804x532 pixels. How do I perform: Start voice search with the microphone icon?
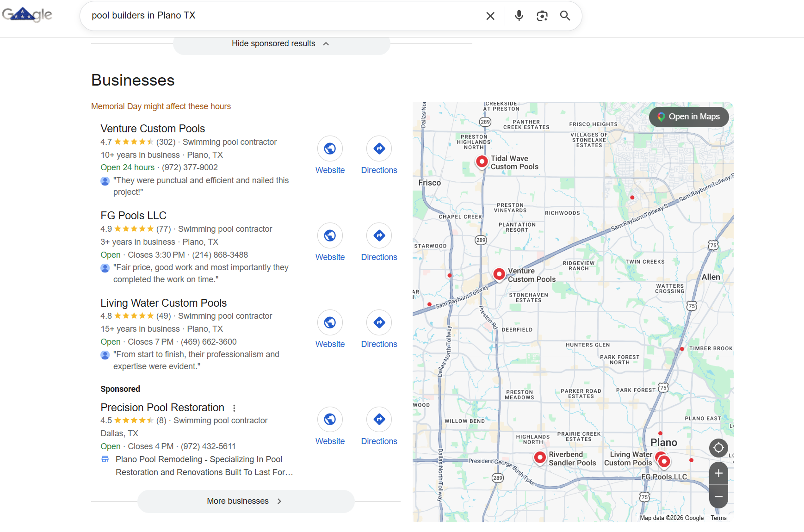[x=519, y=16]
